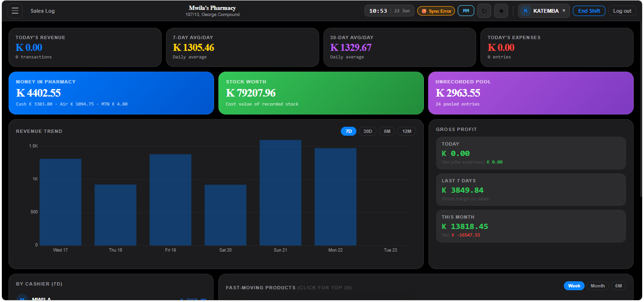The height and width of the screenshot is (302, 644).
Task: Open the Sales Log link
Action: coord(42,11)
